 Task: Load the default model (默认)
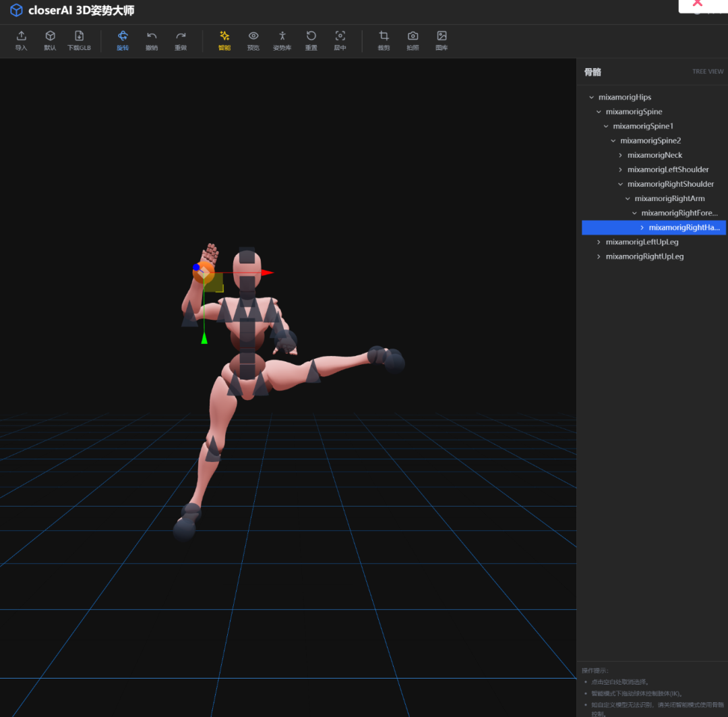[x=50, y=40]
